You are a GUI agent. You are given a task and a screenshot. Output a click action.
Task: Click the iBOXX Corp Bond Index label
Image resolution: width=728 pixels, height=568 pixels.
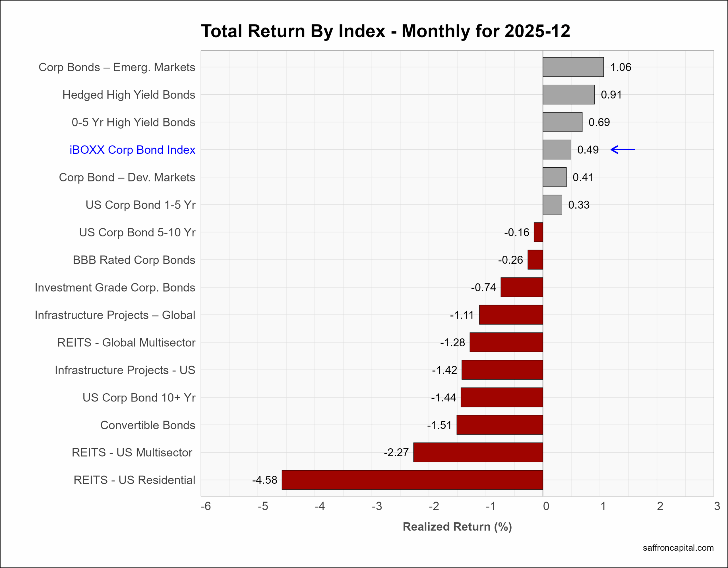click(132, 150)
